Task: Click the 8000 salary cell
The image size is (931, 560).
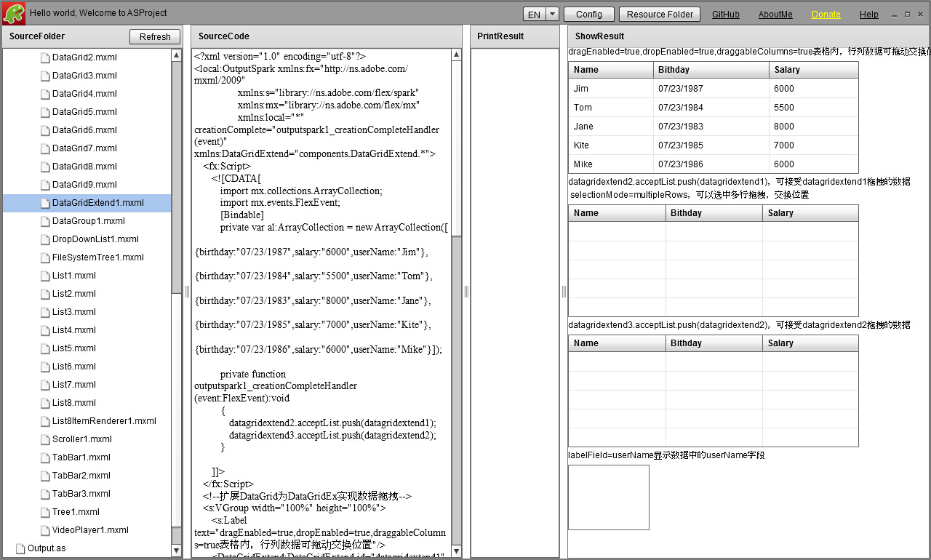Action: [814, 127]
